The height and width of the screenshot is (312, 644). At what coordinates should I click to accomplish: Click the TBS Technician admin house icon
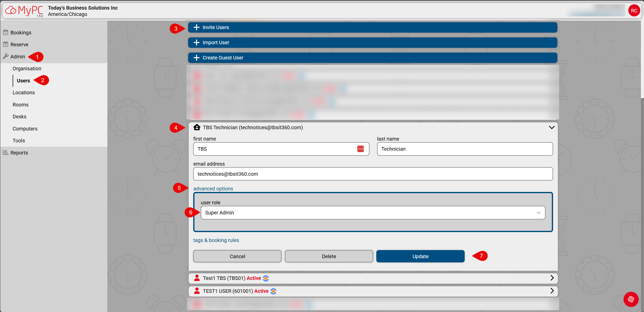(x=197, y=127)
